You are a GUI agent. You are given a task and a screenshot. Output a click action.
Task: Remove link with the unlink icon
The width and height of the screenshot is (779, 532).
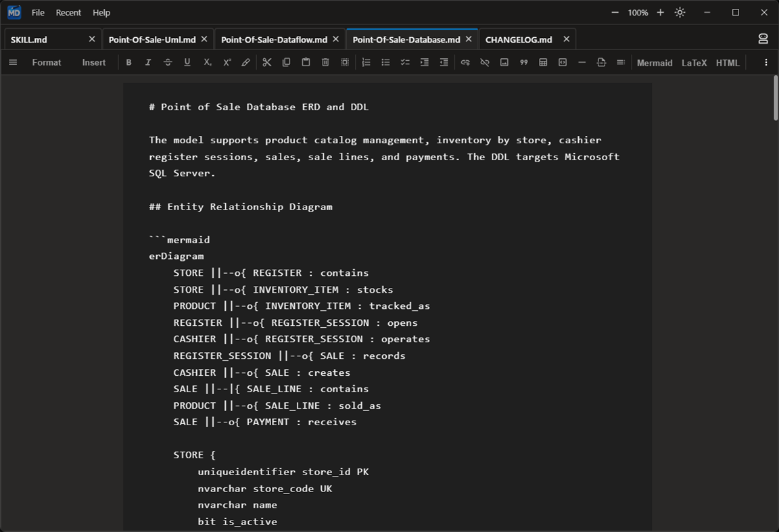click(x=485, y=63)
